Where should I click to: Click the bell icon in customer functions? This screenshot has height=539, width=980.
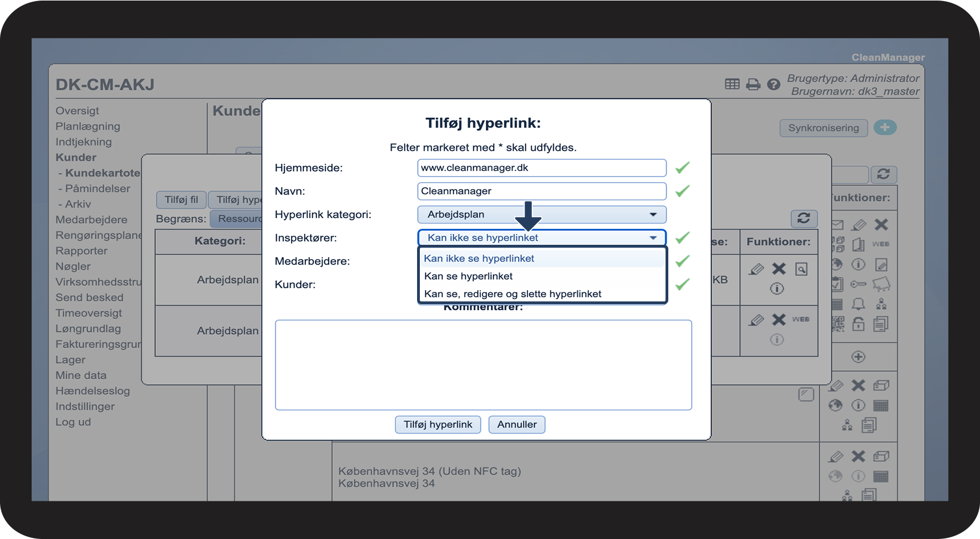[858, 304]
